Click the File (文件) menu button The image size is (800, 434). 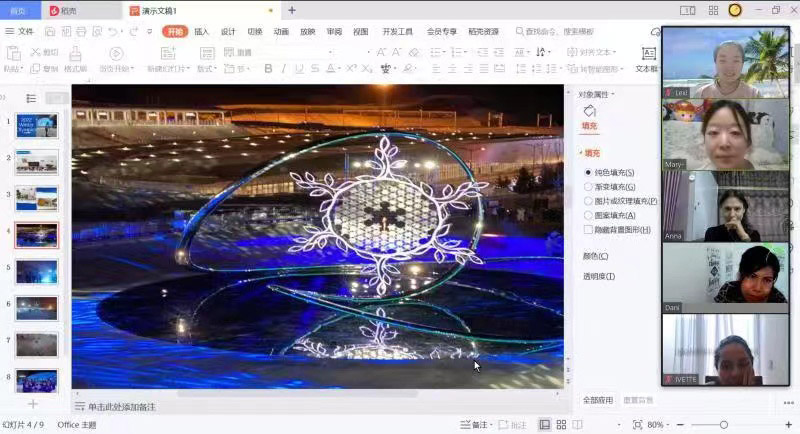tap(20, 31)
